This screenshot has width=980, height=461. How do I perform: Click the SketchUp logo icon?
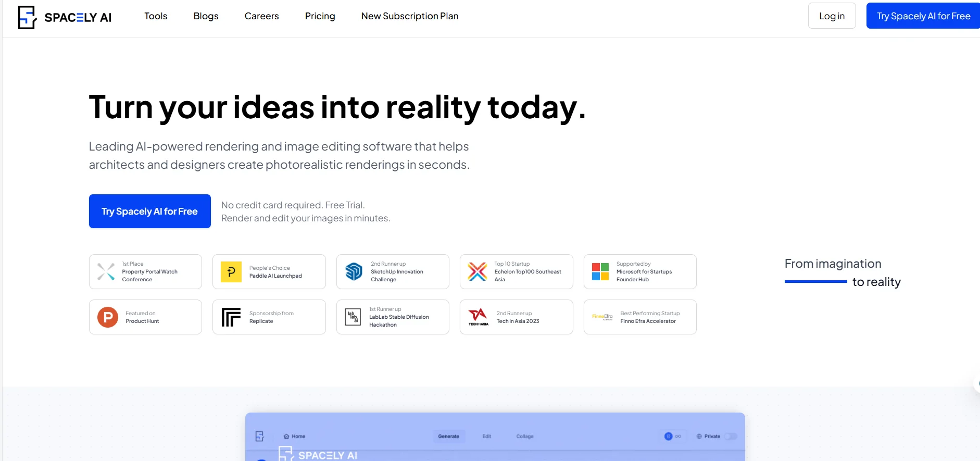[354, 271]
